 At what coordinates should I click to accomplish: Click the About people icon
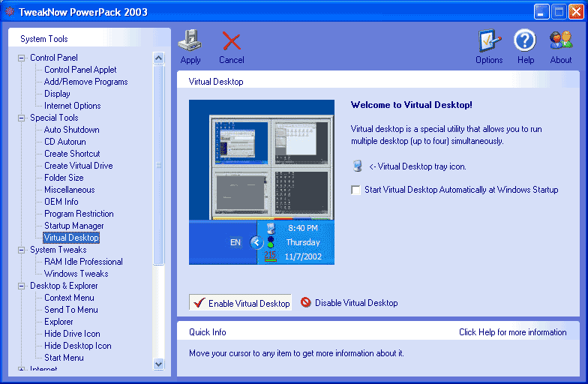click(x=560, y=40)
